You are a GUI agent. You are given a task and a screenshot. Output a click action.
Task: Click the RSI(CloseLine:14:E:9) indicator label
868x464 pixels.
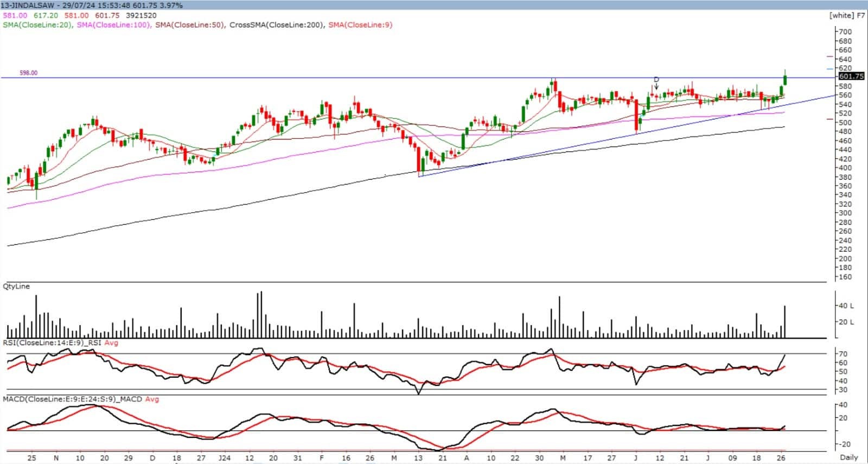[x=52, y=343]
